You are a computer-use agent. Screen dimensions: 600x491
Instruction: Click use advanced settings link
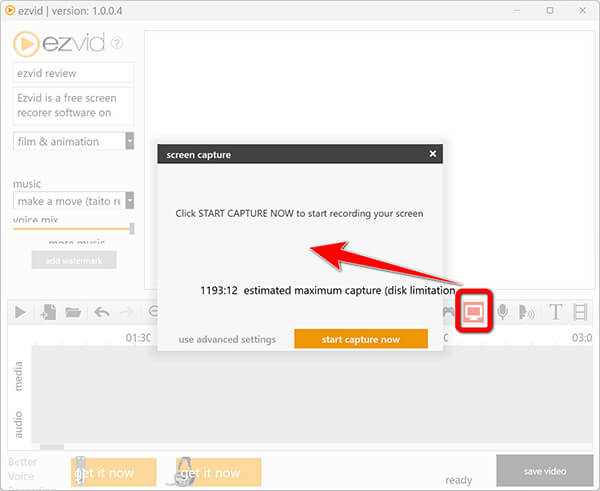point(227,339)
